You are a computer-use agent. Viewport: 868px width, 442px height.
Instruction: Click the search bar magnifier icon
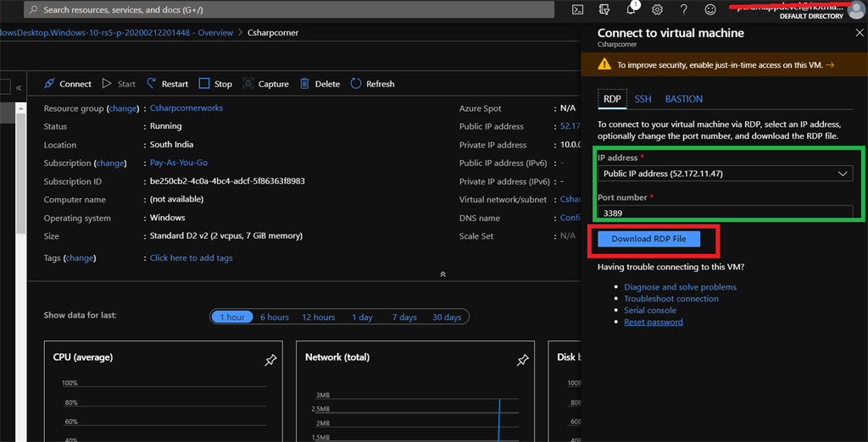34,9
